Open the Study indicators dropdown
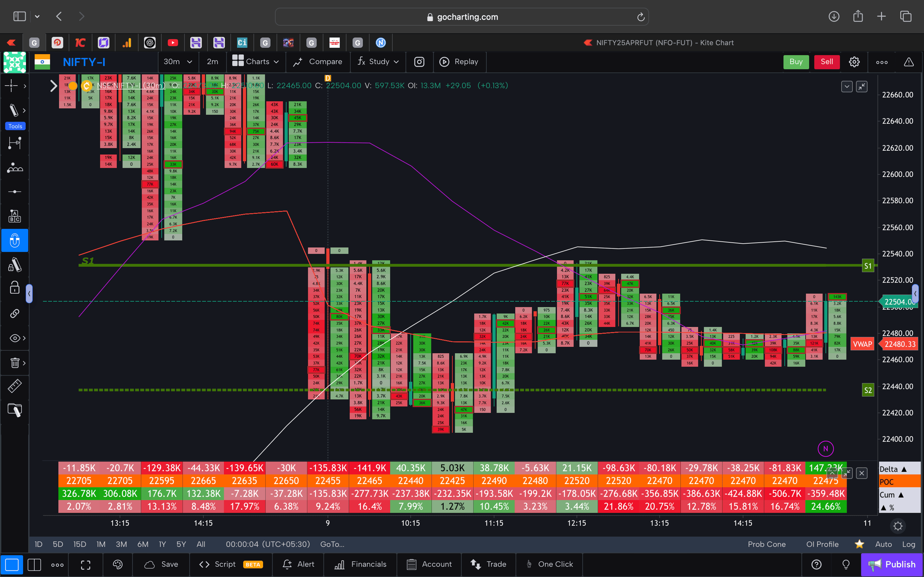The image size is (924, 577). pyautogui.click(x=378, y=61)
